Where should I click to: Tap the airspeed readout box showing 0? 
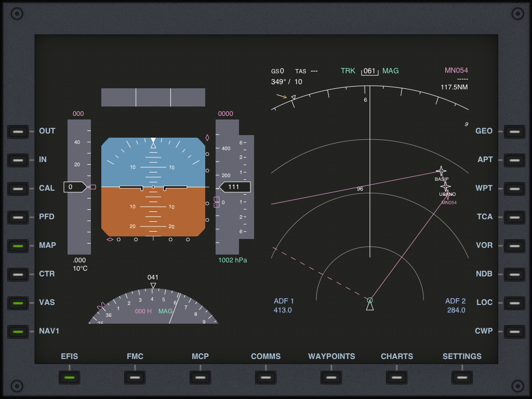tap(75, 187)
